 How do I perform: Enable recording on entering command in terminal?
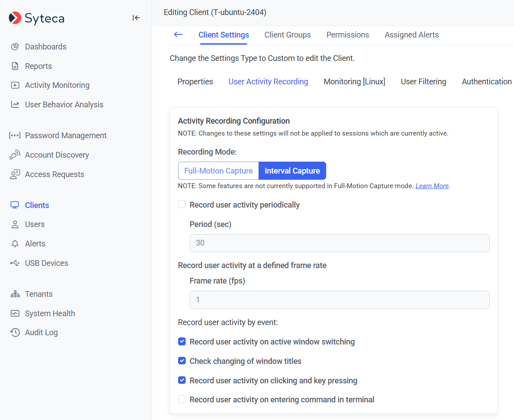182,399
